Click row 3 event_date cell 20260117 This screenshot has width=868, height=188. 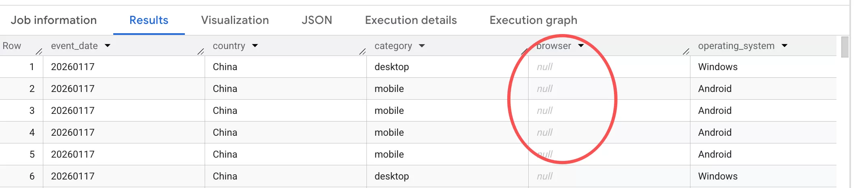tap(73, 111)
